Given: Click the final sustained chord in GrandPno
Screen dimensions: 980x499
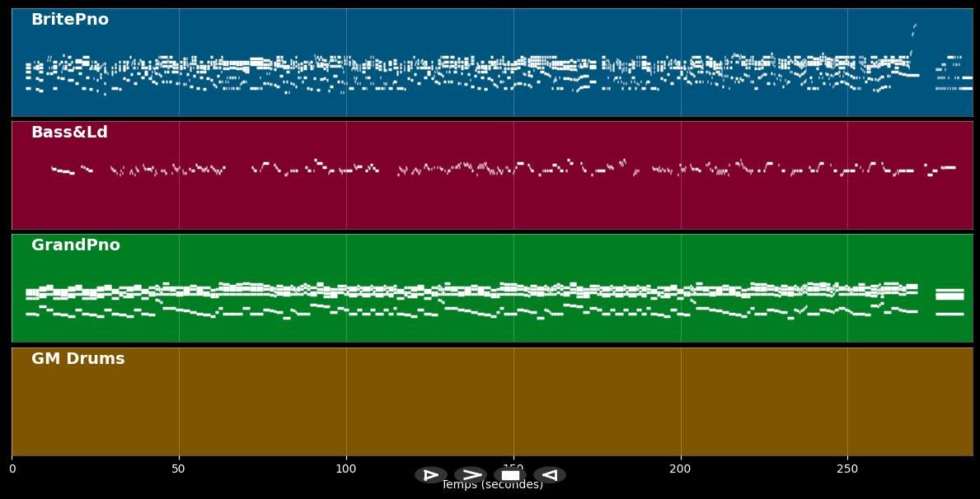Looking at the screenshot, I should click(x=950, y=295).
